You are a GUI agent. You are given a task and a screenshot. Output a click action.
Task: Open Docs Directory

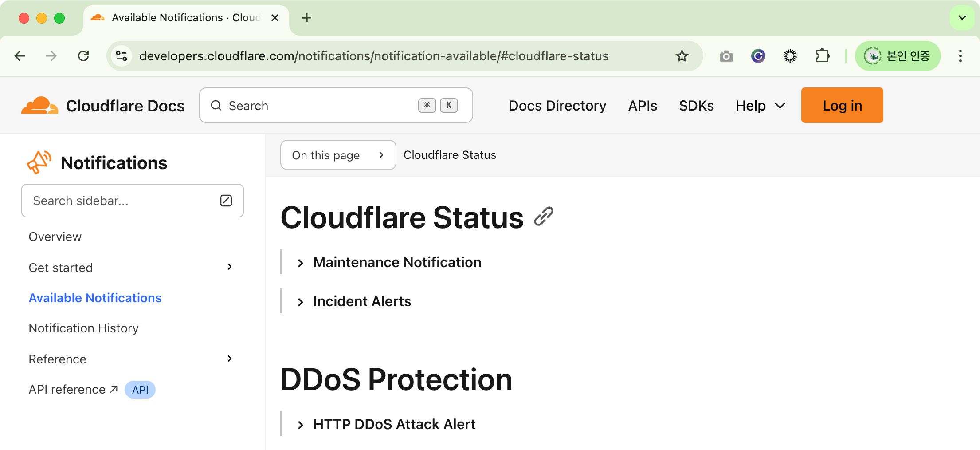click(x=557, y=106)
